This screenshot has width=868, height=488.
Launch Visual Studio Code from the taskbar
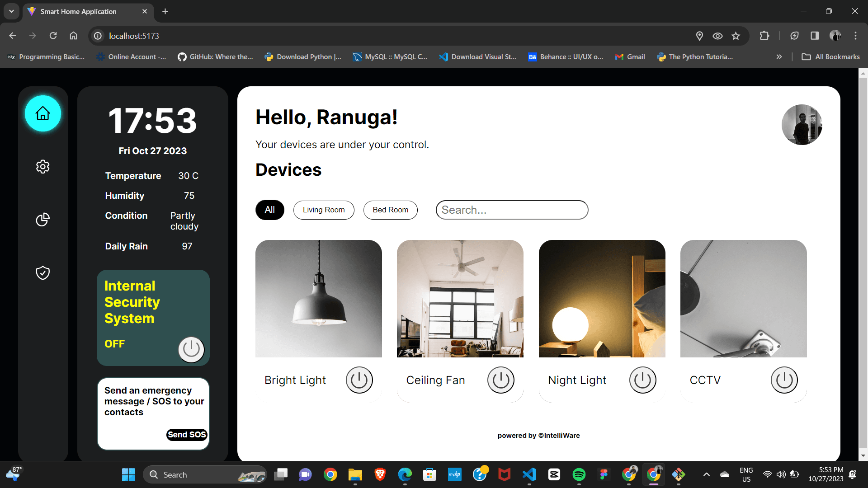pos(529,474)
